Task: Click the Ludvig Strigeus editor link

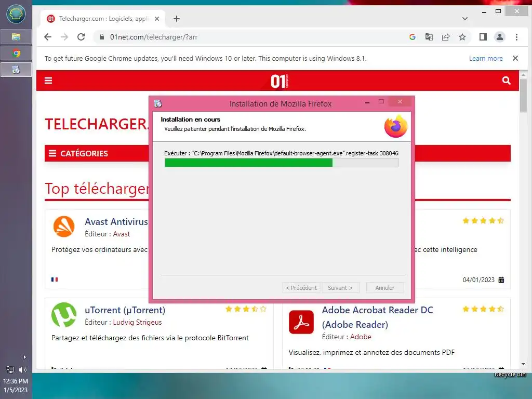Action: (137, 322)
